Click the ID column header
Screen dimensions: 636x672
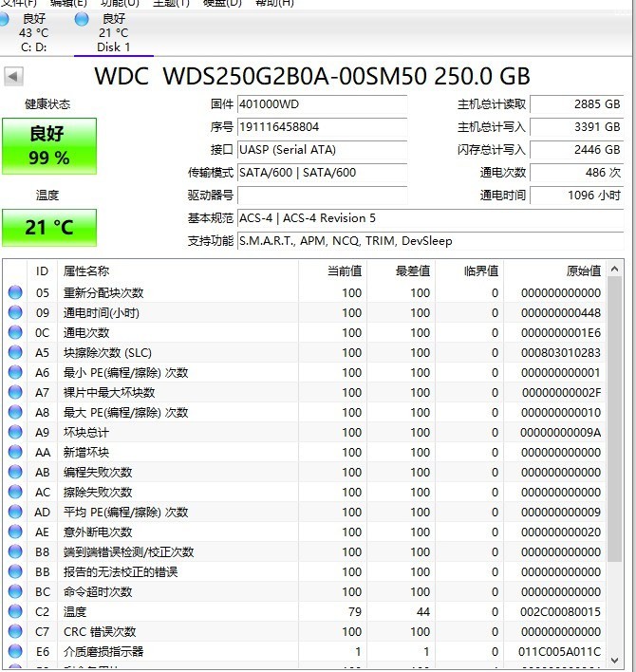pyautogui.click(x=42, y=271)
